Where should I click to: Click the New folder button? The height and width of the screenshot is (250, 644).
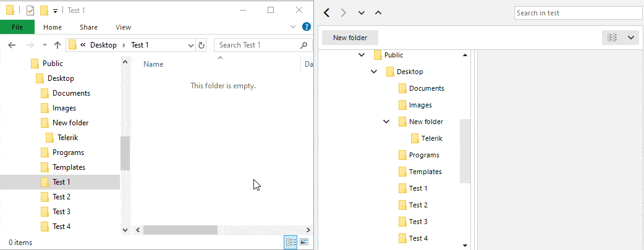tap(350, 38)
